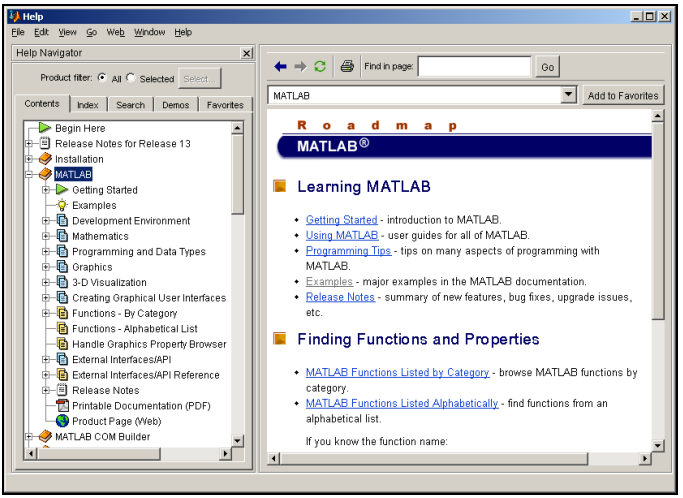Collapse the MATLAB tree node
This screenshot has width=683, height=498.
click(29, 174)
